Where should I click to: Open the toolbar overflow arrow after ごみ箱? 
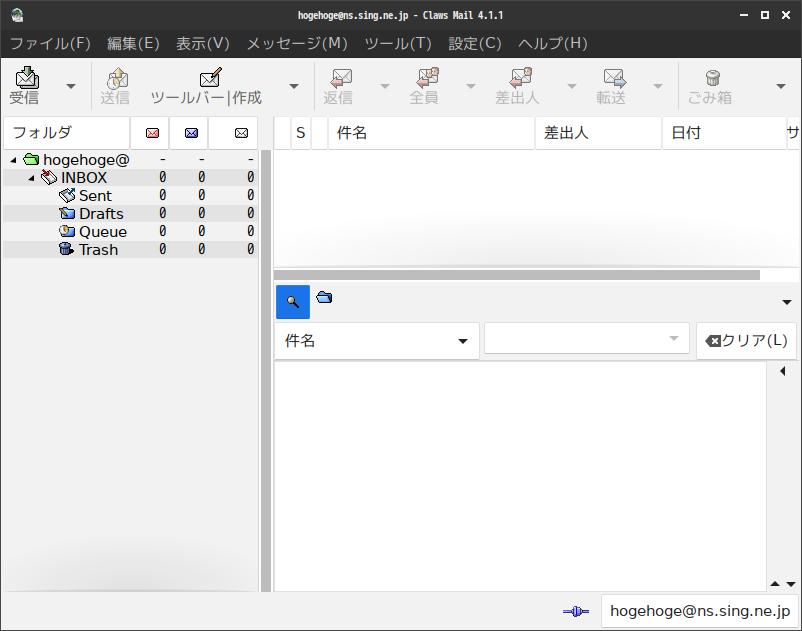[781, 86]
